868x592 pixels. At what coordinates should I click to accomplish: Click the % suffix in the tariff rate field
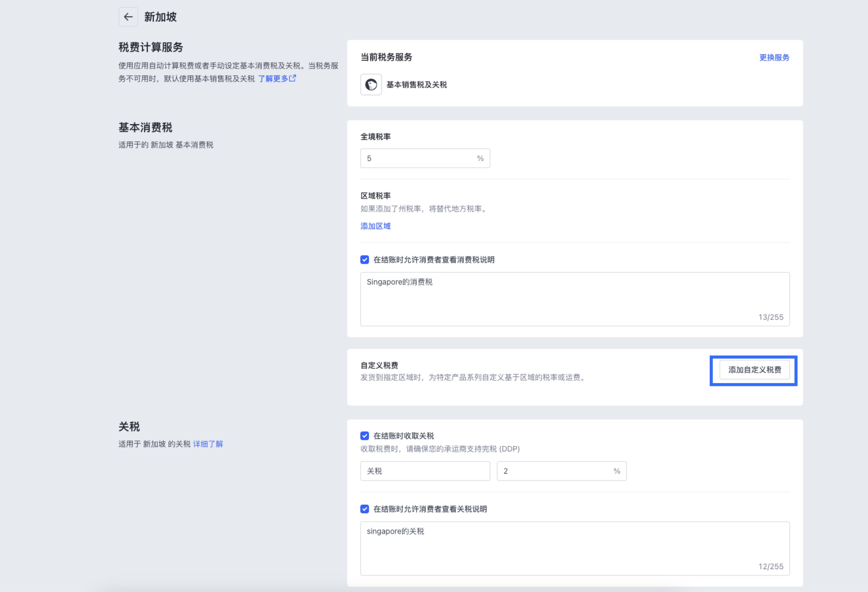pyautogui.click(x=616, y=471)
